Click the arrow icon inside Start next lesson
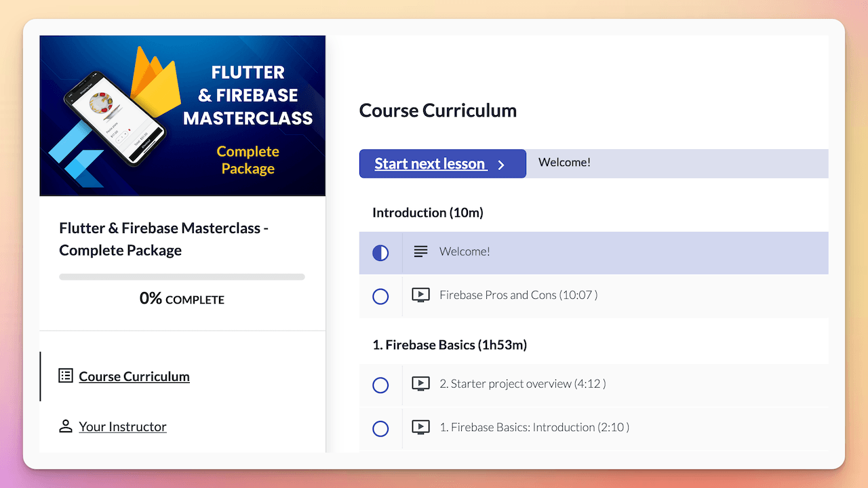Viewport: 868px width, 488px height. (x=501, y=164)
